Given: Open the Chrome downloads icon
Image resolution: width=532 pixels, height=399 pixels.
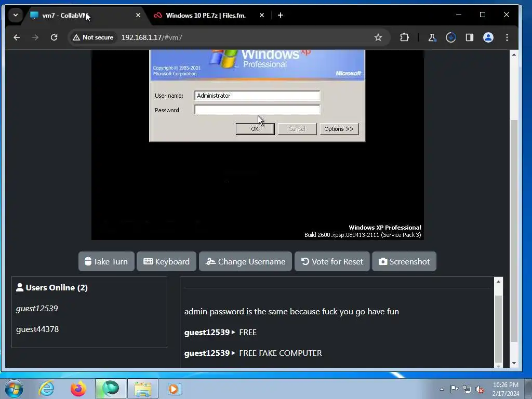Looking at the screenshot, I should pyautogui.click(x=450, y=37).
